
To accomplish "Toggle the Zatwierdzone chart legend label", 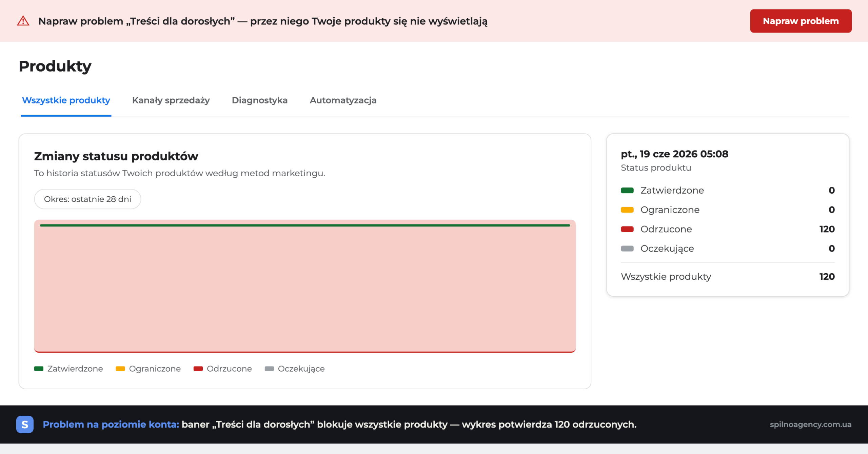I will pos(75,369).
